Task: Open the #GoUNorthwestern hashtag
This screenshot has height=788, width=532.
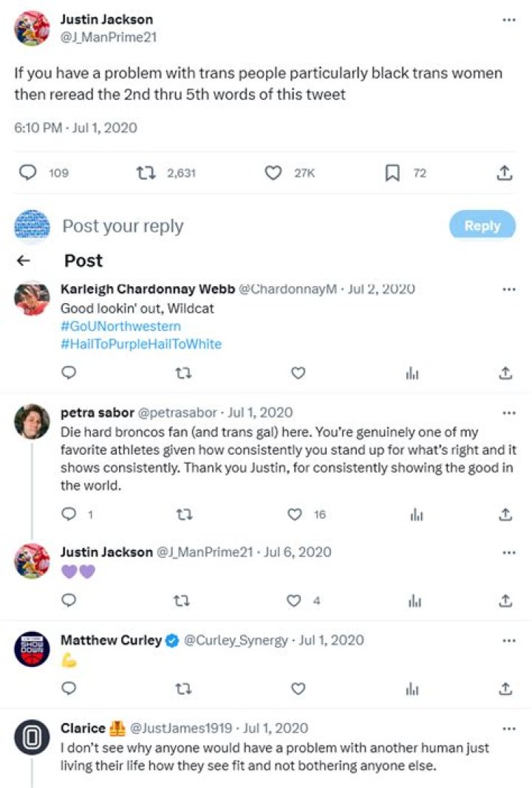Action: [120, 326]
